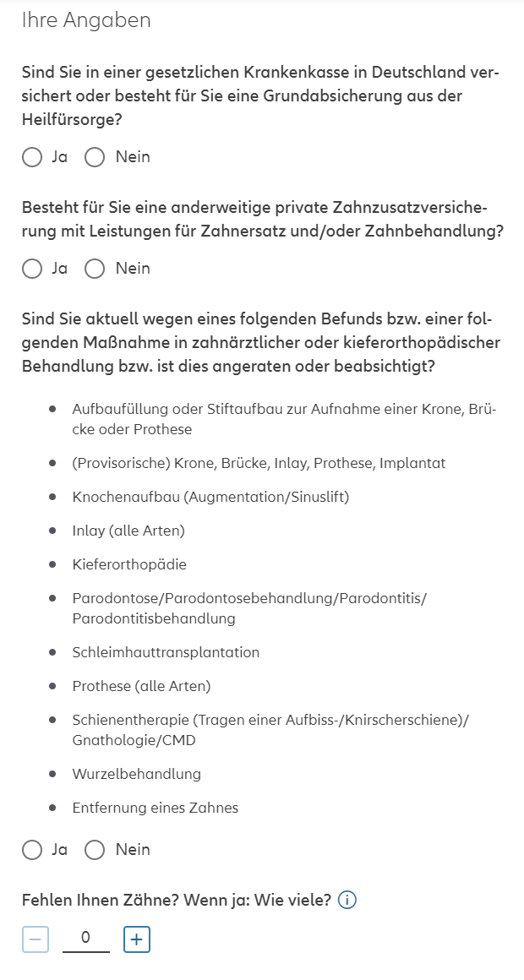Image resolution: width=524 pixels, height=980 pixels.
Task: Click the "Ihre Angaben" heading
Action: (87, 19)
